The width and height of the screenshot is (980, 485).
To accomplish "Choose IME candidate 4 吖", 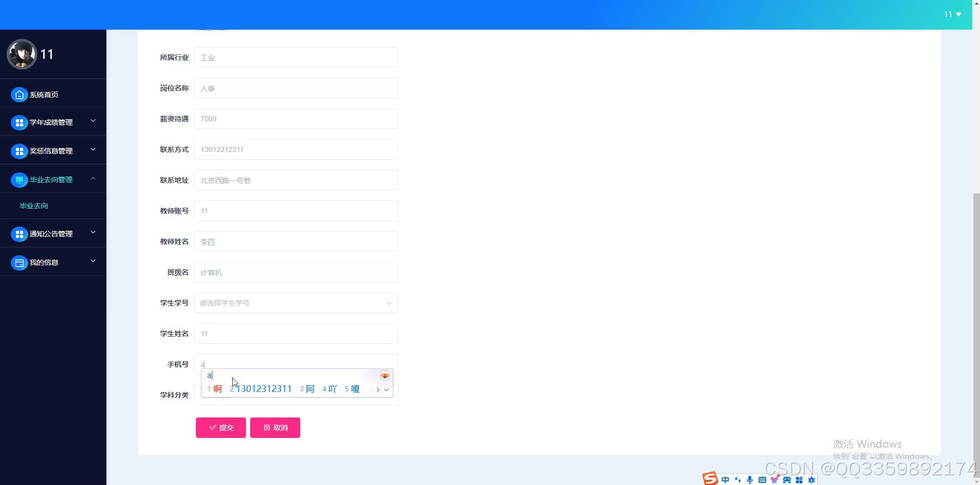I will point(330,389).
